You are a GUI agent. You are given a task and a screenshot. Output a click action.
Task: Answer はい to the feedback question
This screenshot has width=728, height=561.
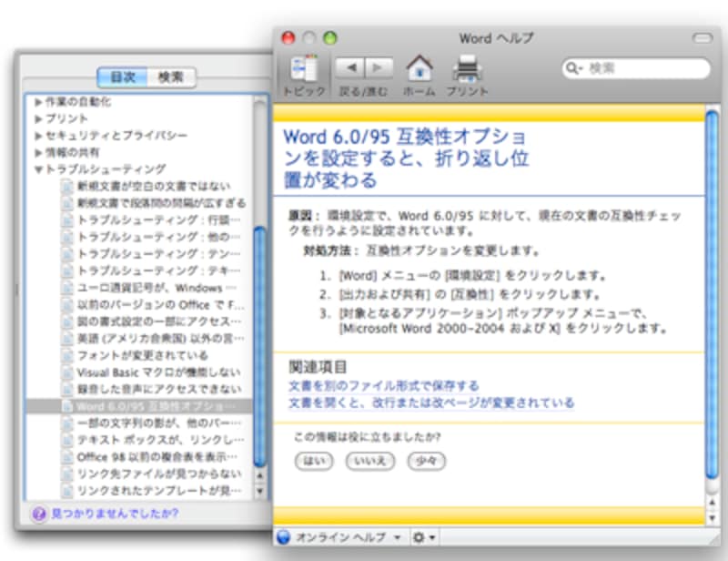click(x=314, y=461)
